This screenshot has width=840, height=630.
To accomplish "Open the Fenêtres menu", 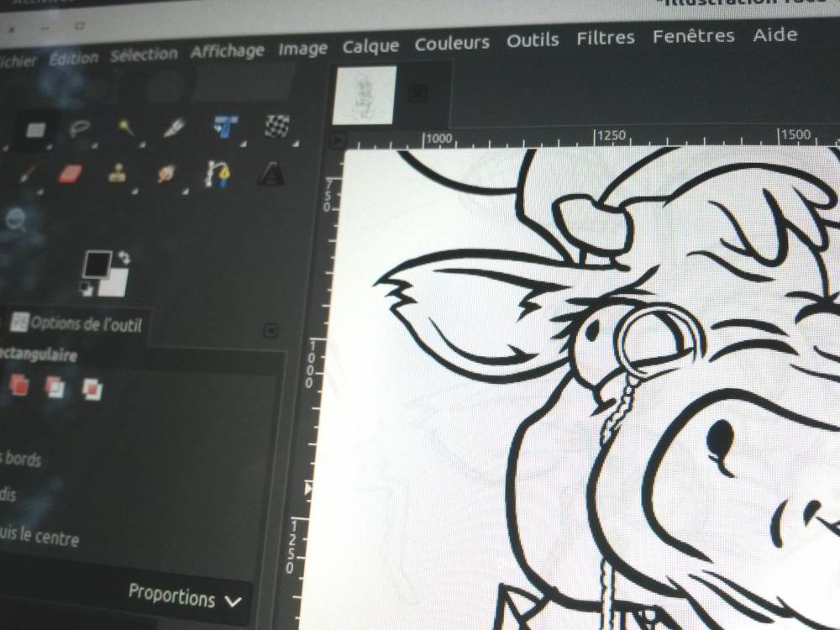I will click(x=693, y=36).
